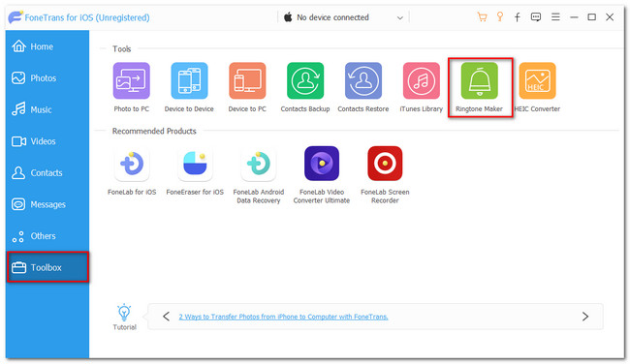Switch to the Music tab

[x=47, y=109]
